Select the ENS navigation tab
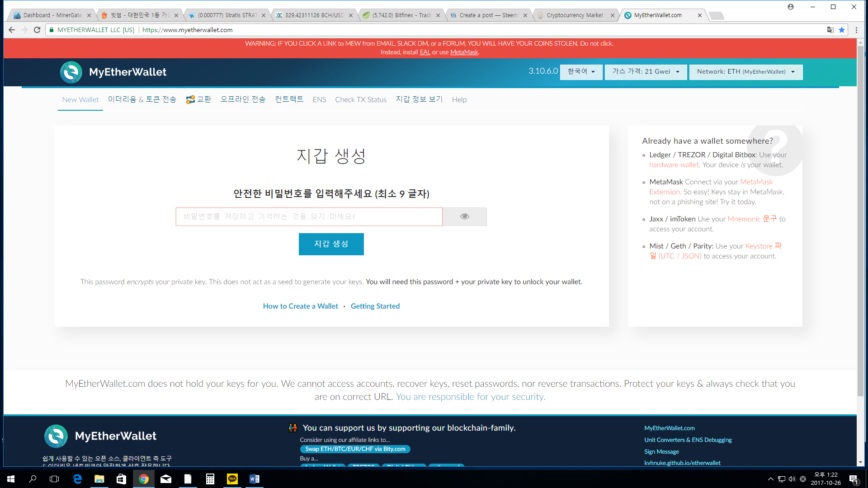 coord(319,99)
